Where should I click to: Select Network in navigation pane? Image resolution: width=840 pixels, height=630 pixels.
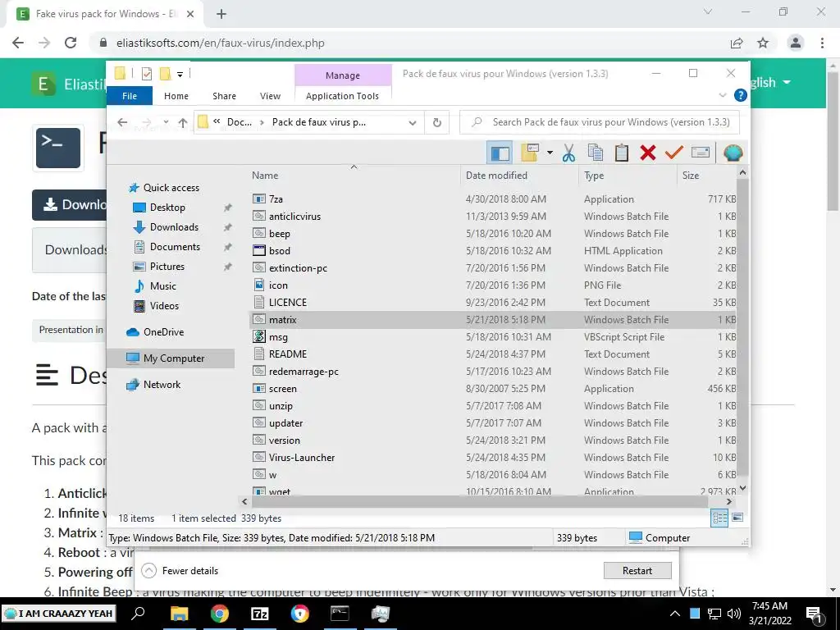162,385
